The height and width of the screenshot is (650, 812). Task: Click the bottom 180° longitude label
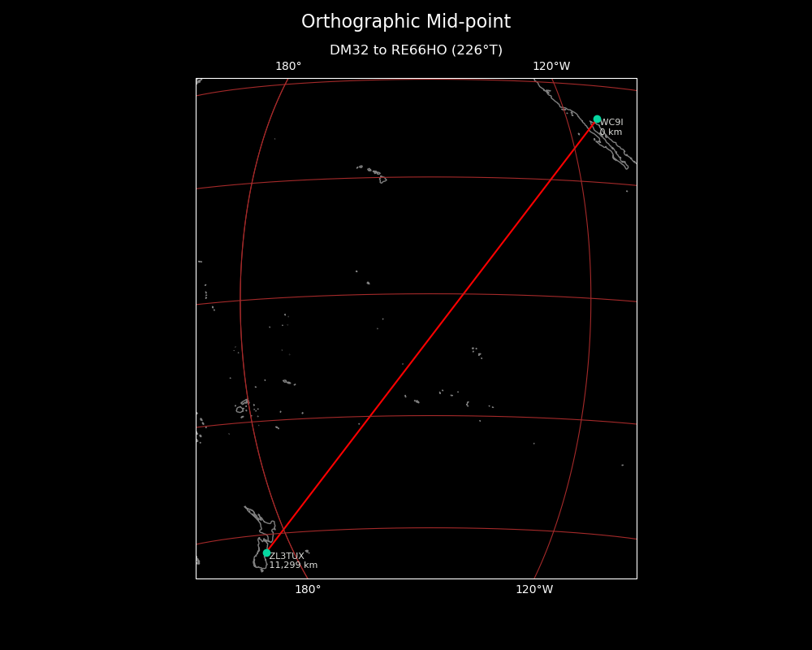308,590
